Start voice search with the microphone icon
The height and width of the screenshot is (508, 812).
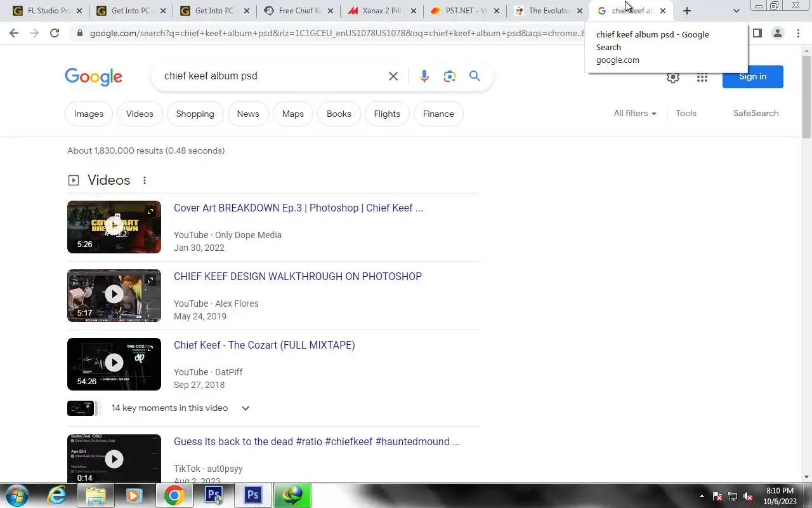[x=424, y=76]
